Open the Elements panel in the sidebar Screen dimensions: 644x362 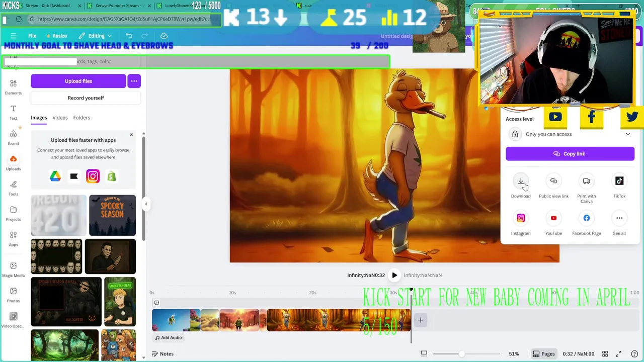click(13, 86)
